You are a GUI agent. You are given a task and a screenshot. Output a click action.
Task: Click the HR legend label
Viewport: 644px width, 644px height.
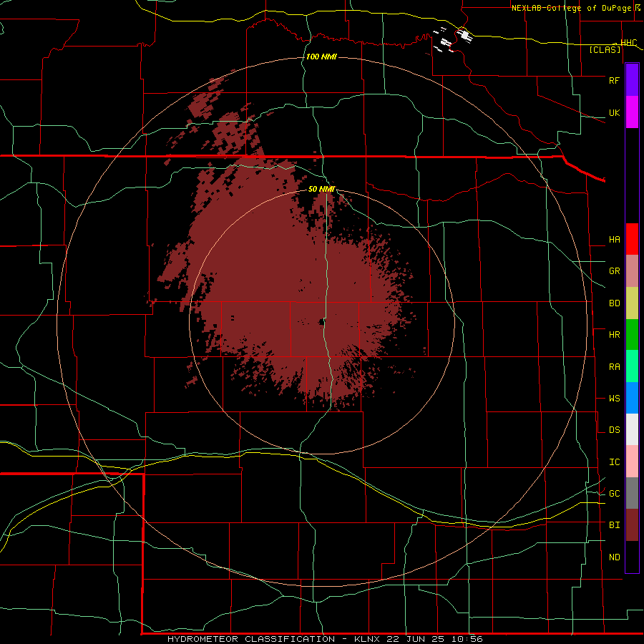[x=614, y=335]
